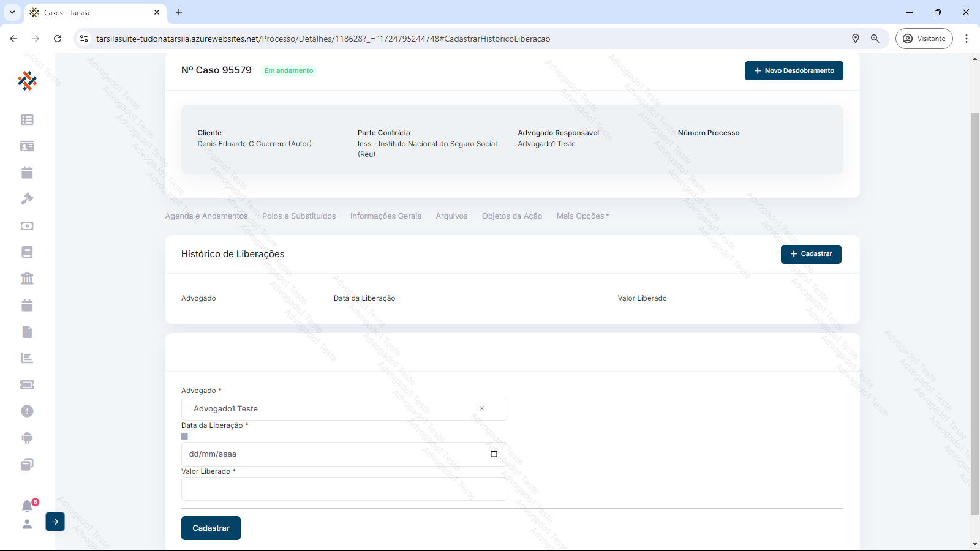The width and height of the screenshot is (980, 551).
Task: Open the date picker calendar in Data da Liberação
Action: (494, 454)
